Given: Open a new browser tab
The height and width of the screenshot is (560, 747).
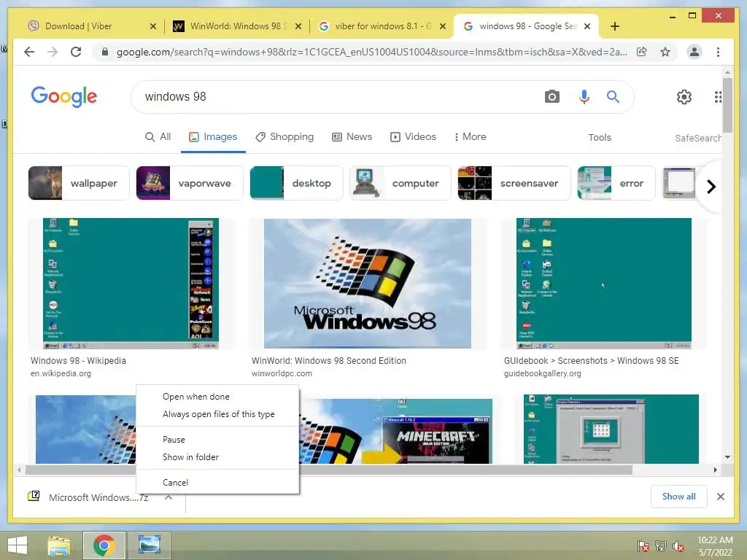Looking at the screenshot, I should point(614,26).
